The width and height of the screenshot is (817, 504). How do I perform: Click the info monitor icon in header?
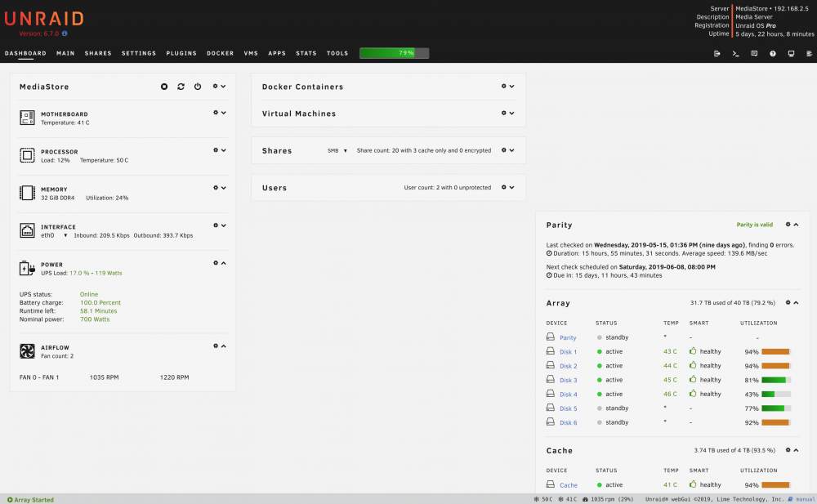[791, 53]
